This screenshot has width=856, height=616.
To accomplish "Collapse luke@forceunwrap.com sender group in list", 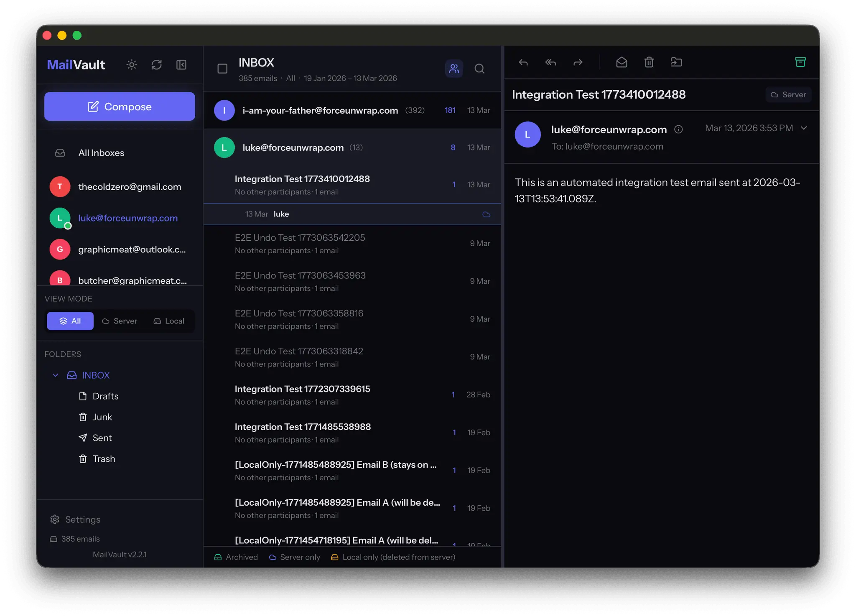I will [352, 148].
